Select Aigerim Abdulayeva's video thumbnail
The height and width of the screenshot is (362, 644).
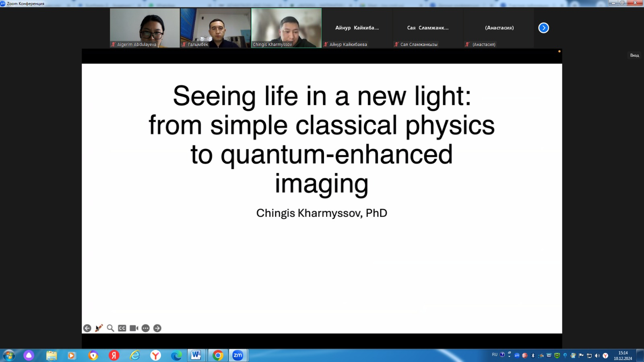(145, 27)
